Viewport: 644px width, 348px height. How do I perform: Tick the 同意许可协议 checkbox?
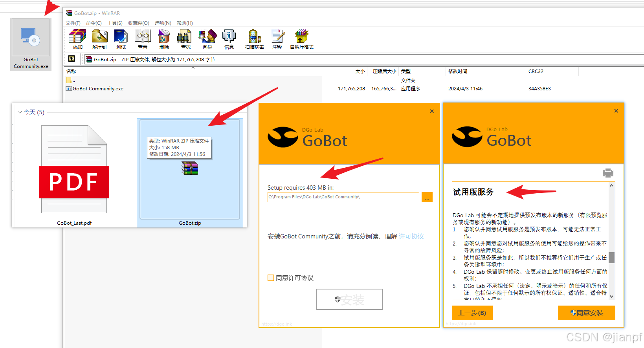coord(271,278)
